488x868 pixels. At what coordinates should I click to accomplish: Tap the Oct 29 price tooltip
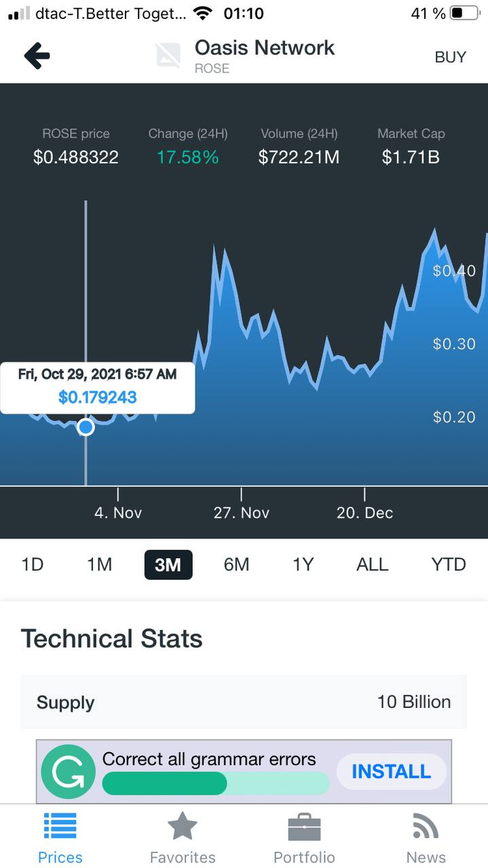coord(97,388)
